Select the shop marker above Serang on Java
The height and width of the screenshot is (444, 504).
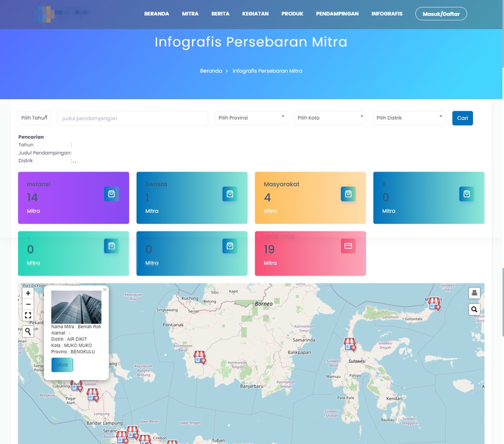click(132, 432)
